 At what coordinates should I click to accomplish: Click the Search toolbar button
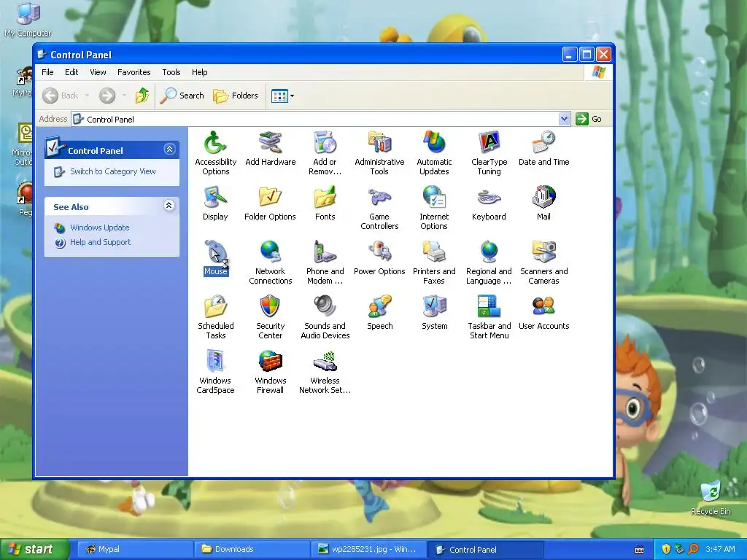pos(182,96)
